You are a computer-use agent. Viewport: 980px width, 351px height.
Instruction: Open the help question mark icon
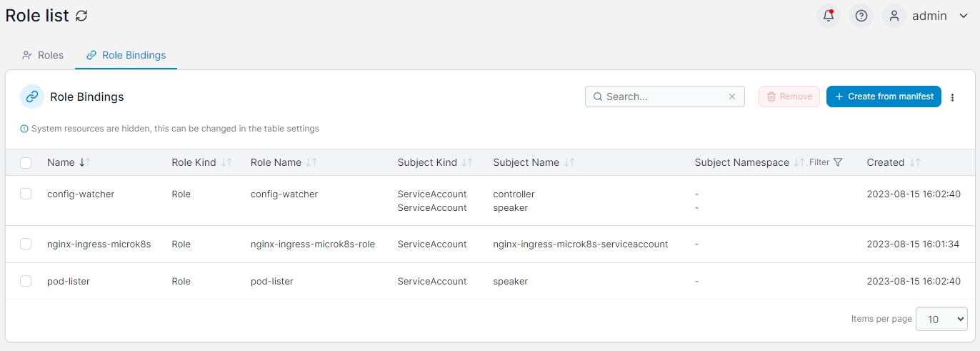861,16
